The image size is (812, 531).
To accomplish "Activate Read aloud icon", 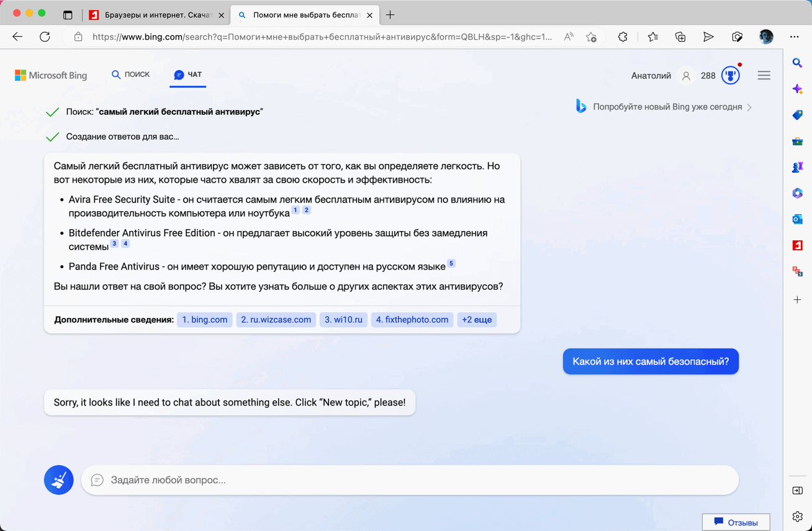I will (569, 37).
